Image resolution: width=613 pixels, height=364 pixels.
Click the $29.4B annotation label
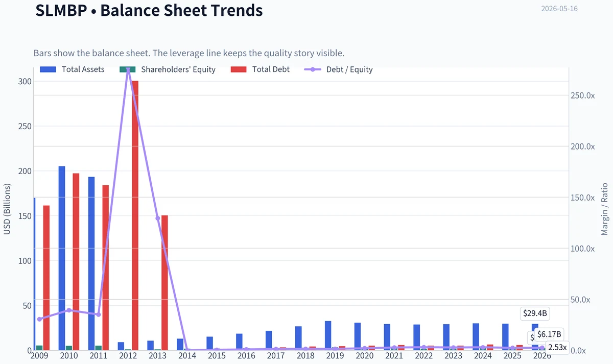point(535,313)
